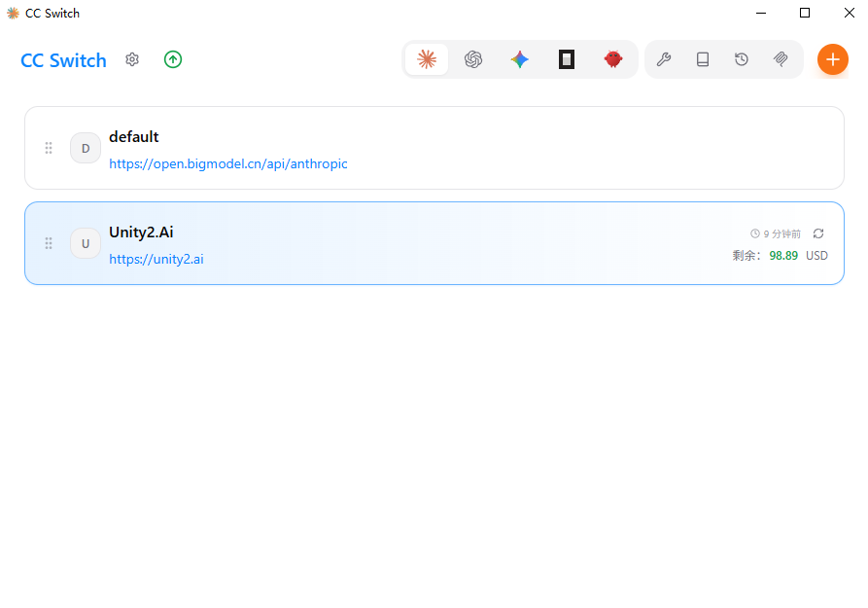Click the green update arrow icon
Screen dimensions: 868x608
pos(173,59)
